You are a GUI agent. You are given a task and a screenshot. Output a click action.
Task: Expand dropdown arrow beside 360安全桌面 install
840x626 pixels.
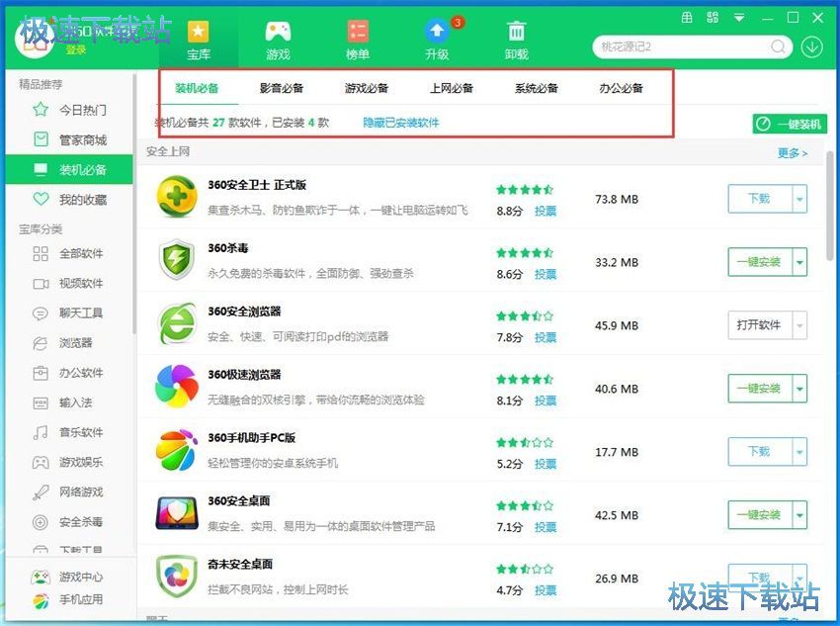(x=799, y=515)
